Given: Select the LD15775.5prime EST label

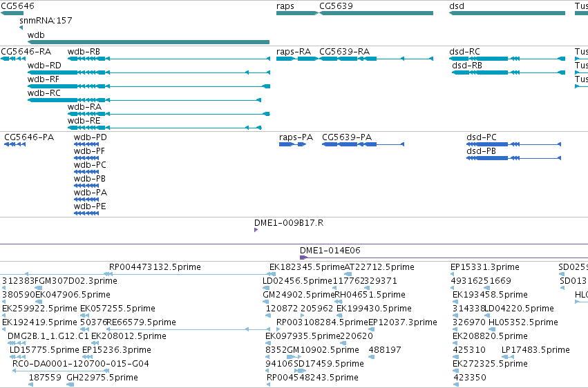Looking at the screenshot, I should [44, 350].
